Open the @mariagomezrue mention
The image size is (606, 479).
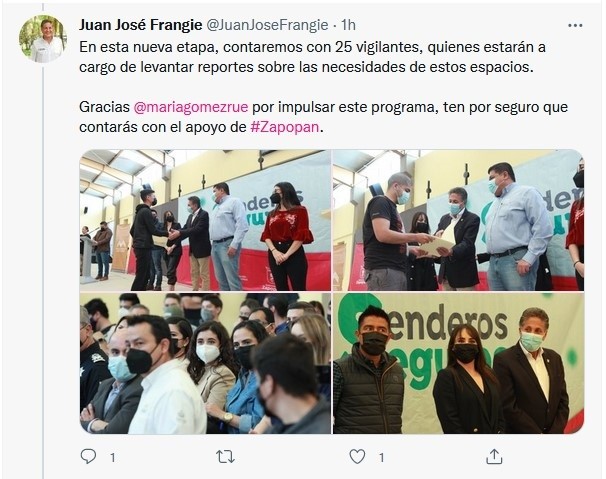191,107
